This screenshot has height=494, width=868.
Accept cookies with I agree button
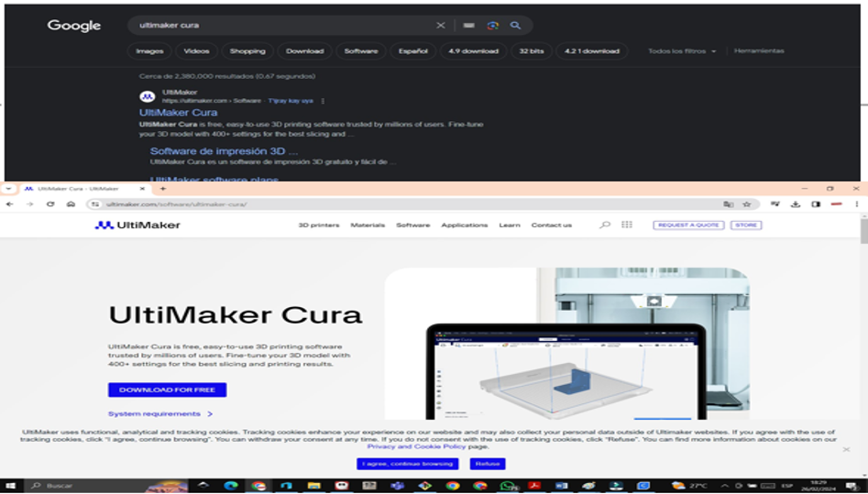(408, 464)
